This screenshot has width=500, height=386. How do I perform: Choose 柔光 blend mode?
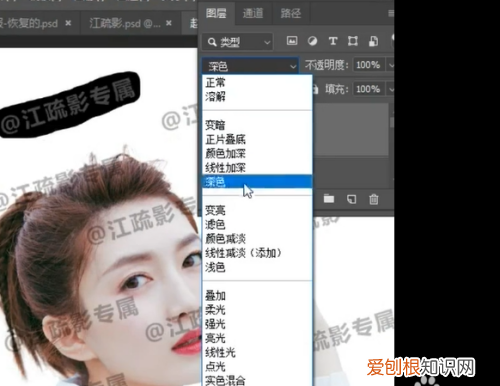[x=257, y=310]
